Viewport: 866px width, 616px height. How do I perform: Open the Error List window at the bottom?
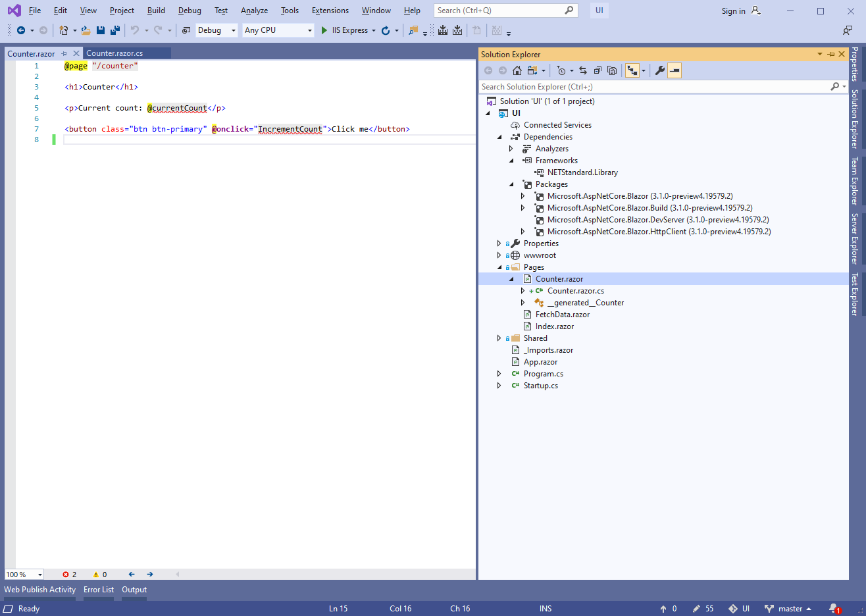(98, 590)
